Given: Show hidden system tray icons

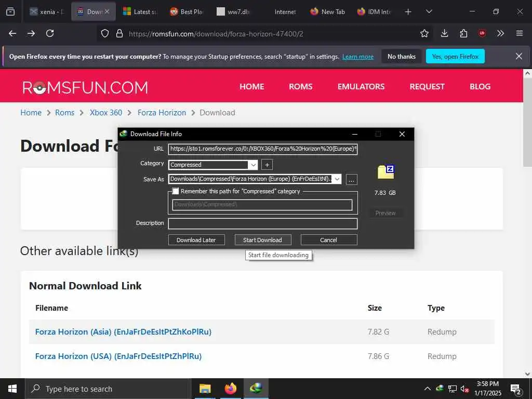Looking at the screenshot, I should pyautogui.click(x=428, y=389).
